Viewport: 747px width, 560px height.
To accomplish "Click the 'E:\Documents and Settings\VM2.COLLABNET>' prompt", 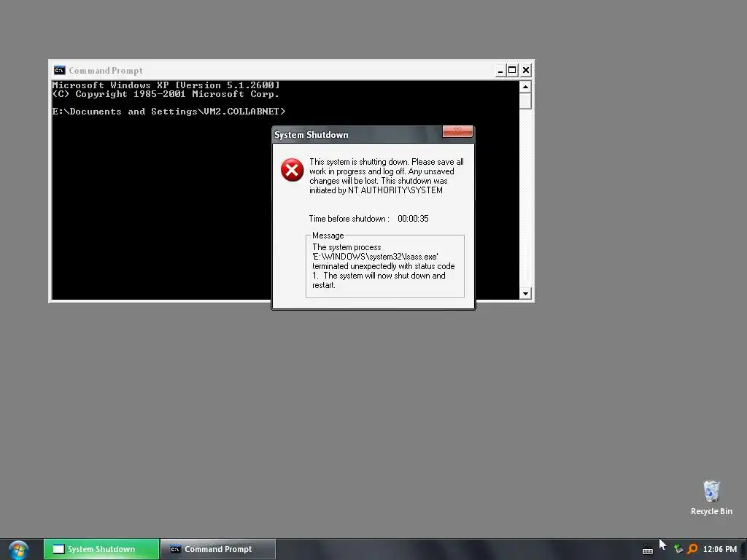I will coord(169,112).
